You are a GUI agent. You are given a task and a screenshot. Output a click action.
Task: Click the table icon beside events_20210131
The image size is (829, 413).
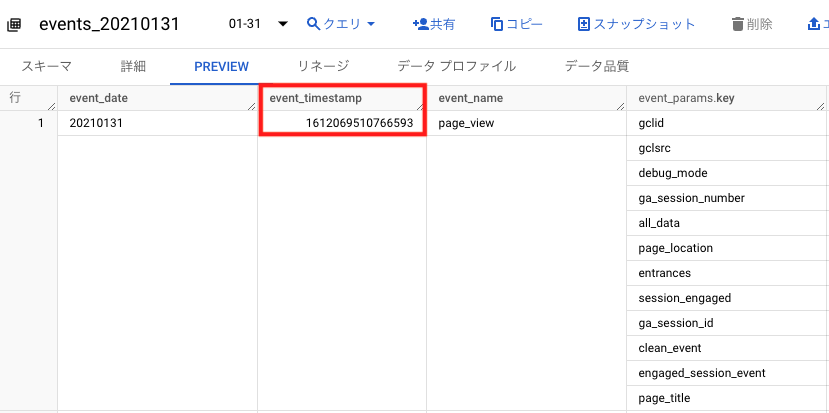click(14, 24)
